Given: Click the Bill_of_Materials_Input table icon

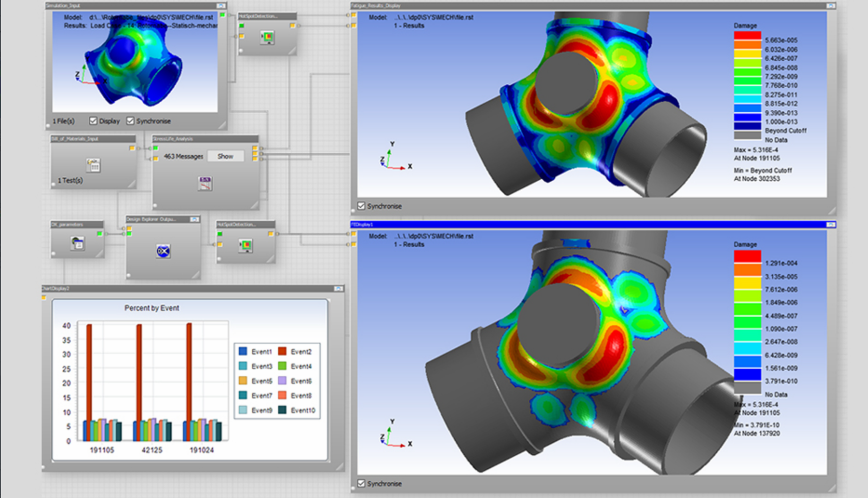Looking at the screenshot, I should tap(93, 164).
